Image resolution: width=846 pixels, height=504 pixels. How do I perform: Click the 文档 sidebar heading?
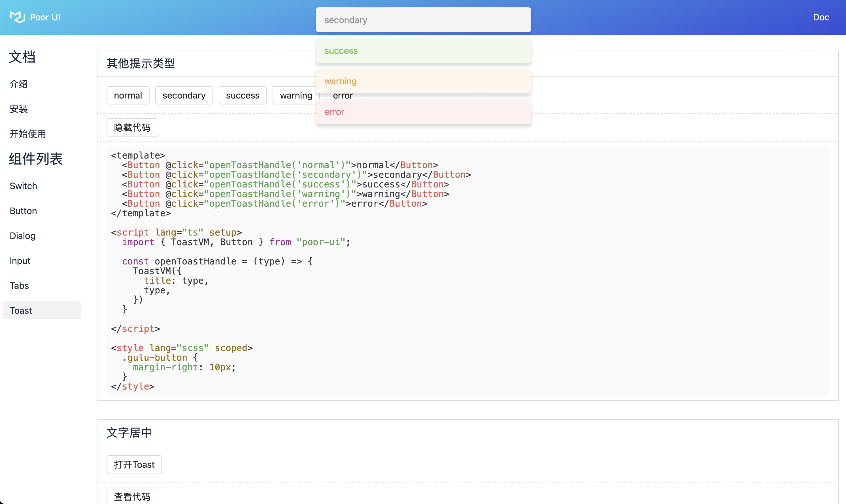coord(22,57)
